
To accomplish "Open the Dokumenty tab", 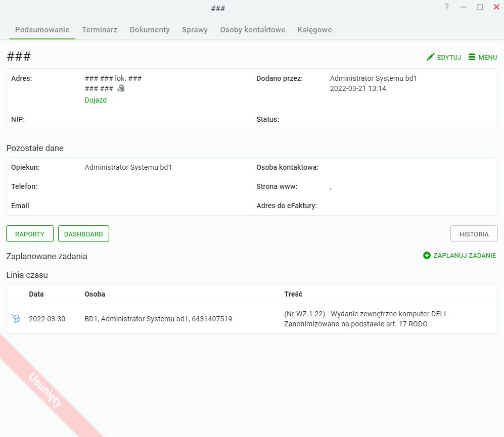I will pos(150,30).
